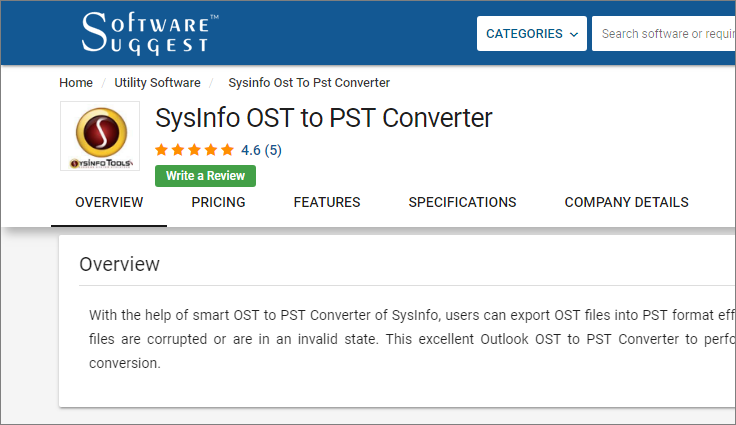Screen dimensions: 736x425
Task: Click the SysInfo Tools product logo
Action: (x=100, y=136)
